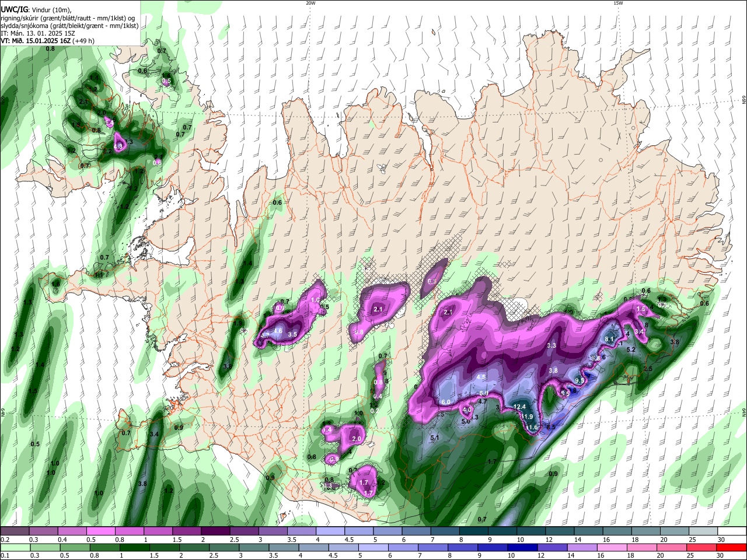The image size is (747, 560).
Task: Click the medium green 0.5–0.8 rain legend swatch
Action: [74, 547]
